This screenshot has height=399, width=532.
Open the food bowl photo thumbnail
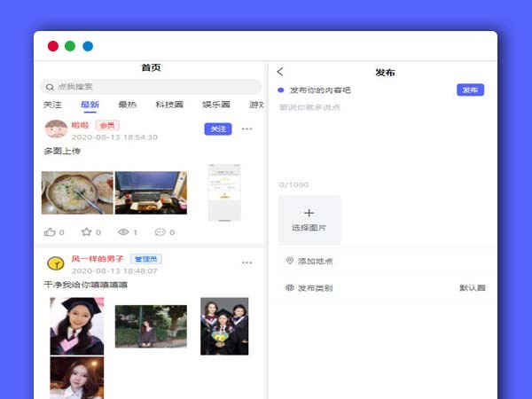click(x=77, y=193)
